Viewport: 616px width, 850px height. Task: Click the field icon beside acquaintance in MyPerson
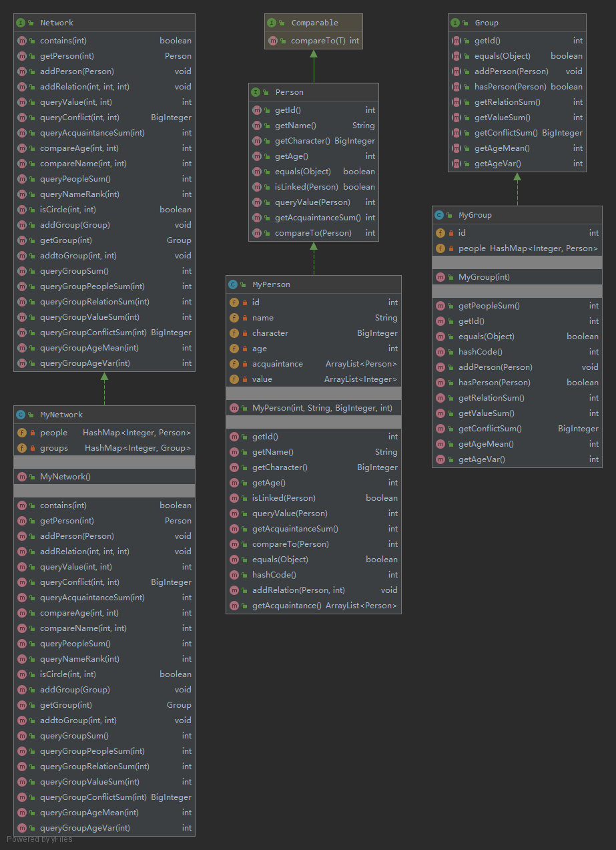tap(234, 364)
